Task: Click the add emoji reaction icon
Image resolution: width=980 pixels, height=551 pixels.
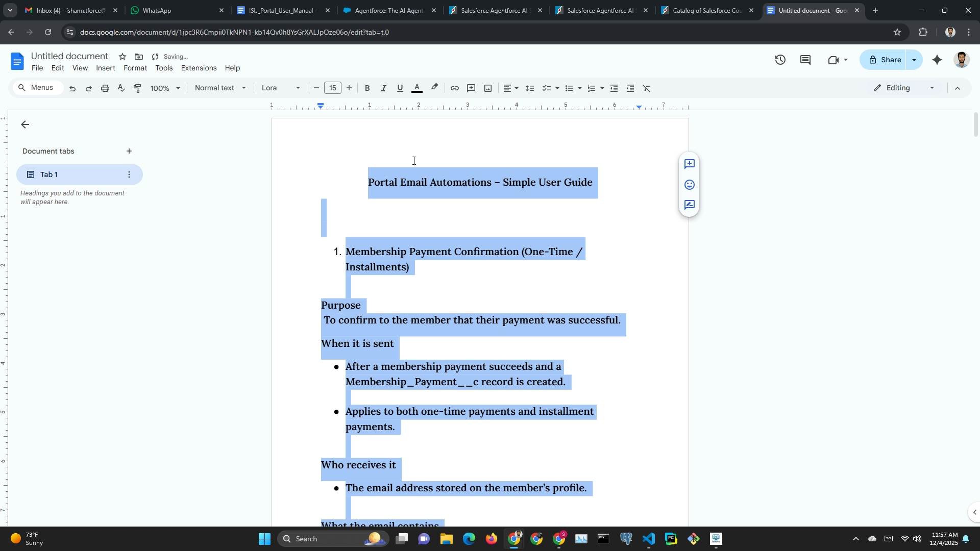Action: tap(689, 185)
